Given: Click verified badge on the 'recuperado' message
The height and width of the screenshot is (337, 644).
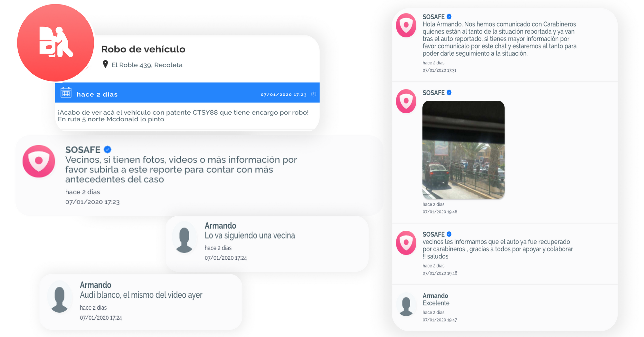Looking at the screenshot, I should pos(449,234).
